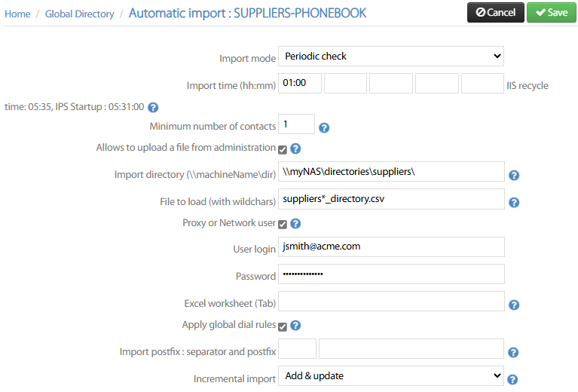Image resolution: width=578 pixels, height=392 pixels.
Task: Open Global Directory breadcrumb link
Action: [x=79, y=14]
